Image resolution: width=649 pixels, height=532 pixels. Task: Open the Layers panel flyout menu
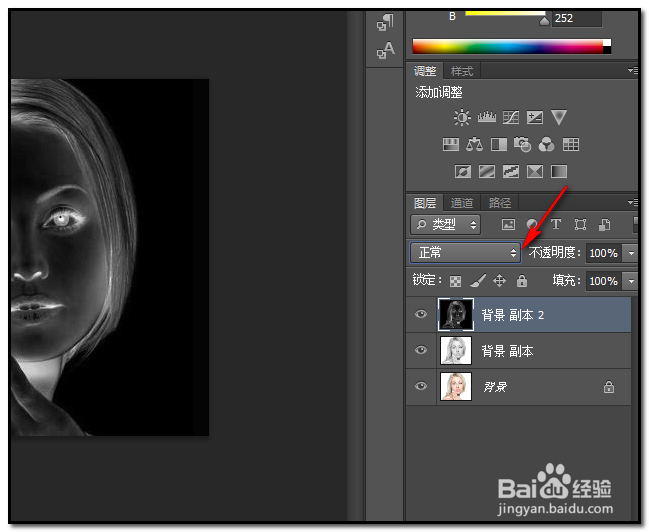(632, 202)
